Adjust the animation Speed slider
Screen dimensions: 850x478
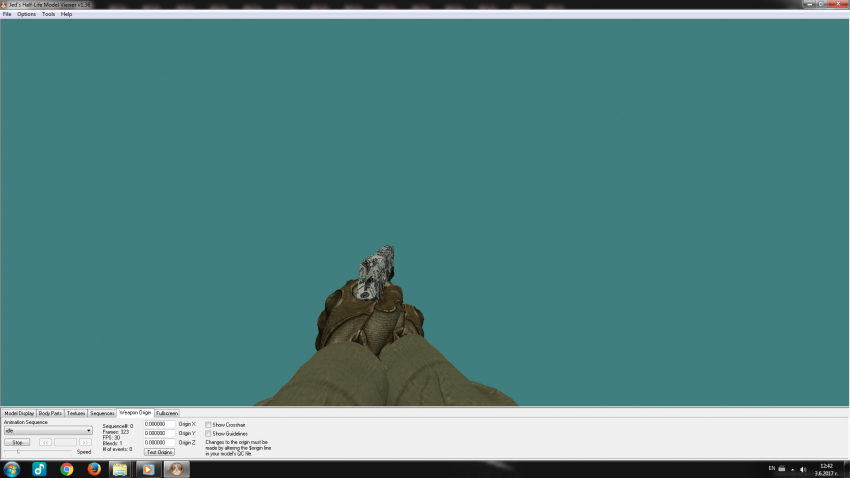[38, 451]
